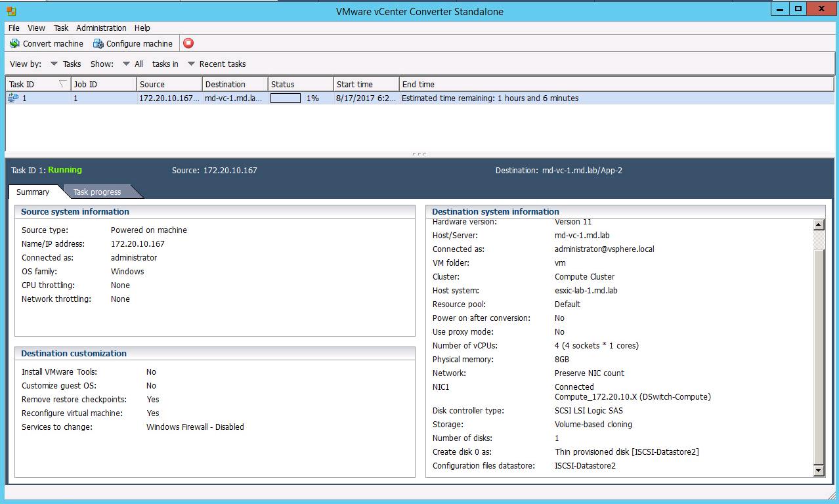
Task: Click the red Cancel task stop icon
Action: tap(188, 43)
